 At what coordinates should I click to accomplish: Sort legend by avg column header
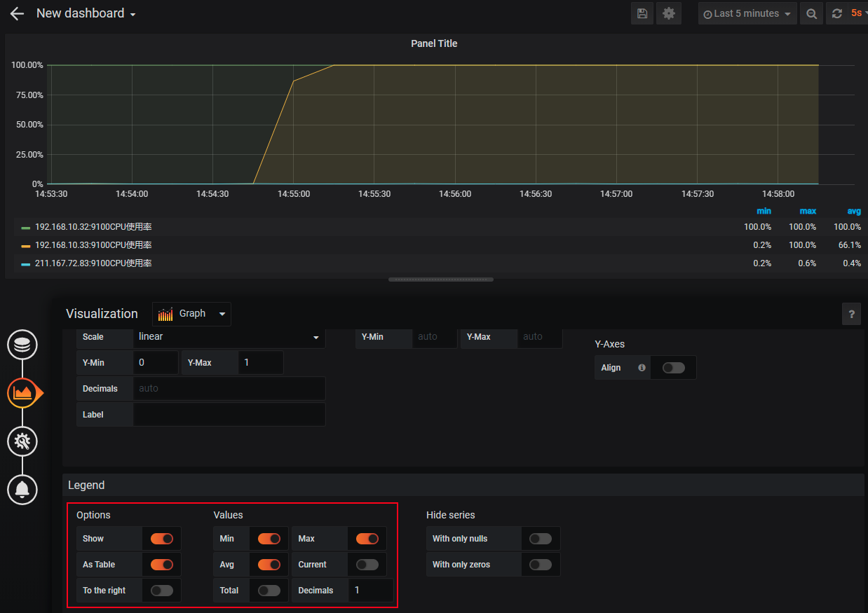pyautogui.click(x=854, y=212)
